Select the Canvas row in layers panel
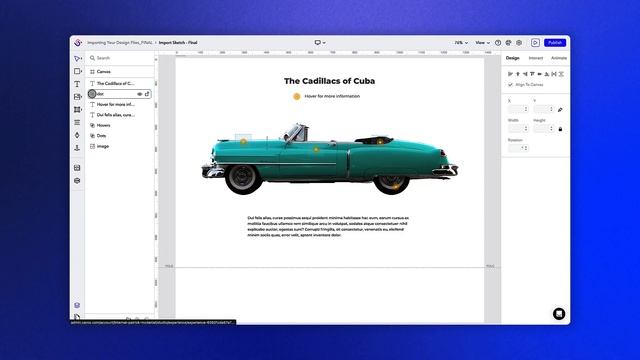Screen dimensions: 640x360 (120, 71)
